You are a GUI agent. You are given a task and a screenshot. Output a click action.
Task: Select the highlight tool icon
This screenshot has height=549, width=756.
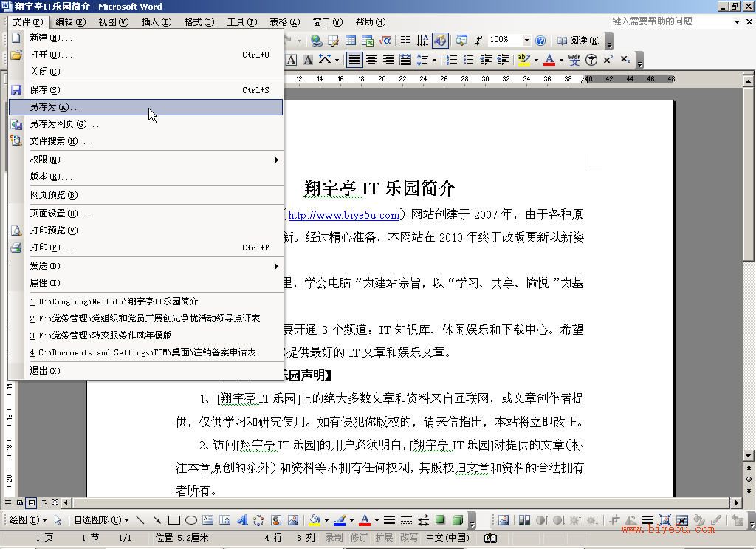[525, 59]
